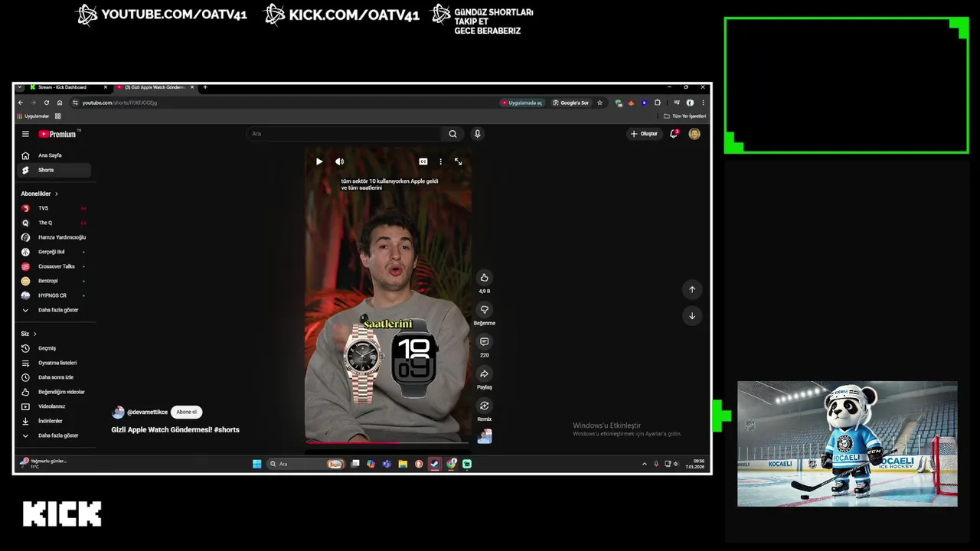Open Geçmiş history
The image size is (980, 551).
click(54, 348)
